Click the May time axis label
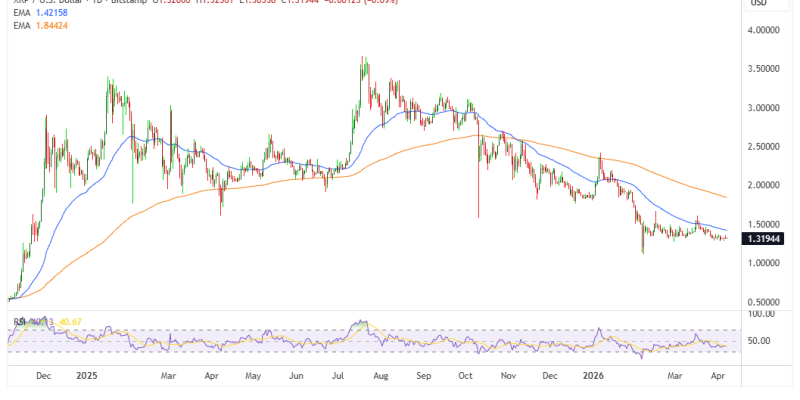Screen dimensions: 800x400 [x=253, y=377]
